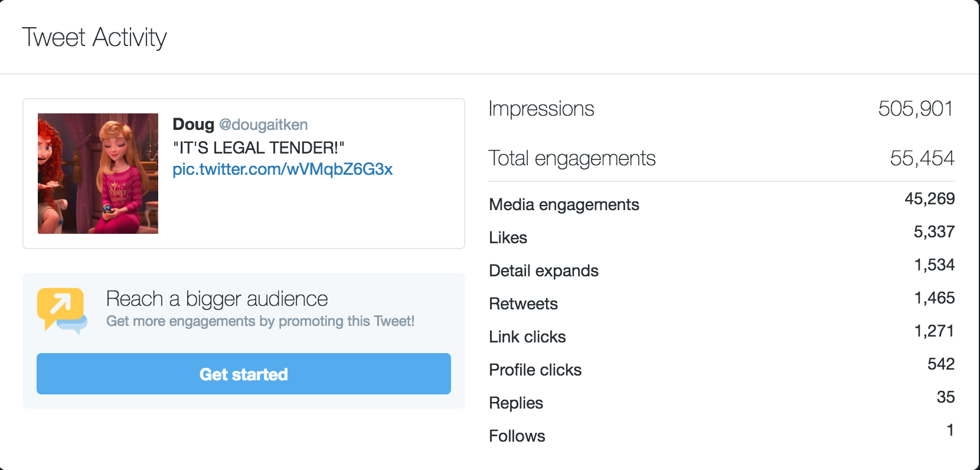The width and height of the screenshot is (980, 470).
Task: Click the Retweets metric label
Action: coord(523,303)
